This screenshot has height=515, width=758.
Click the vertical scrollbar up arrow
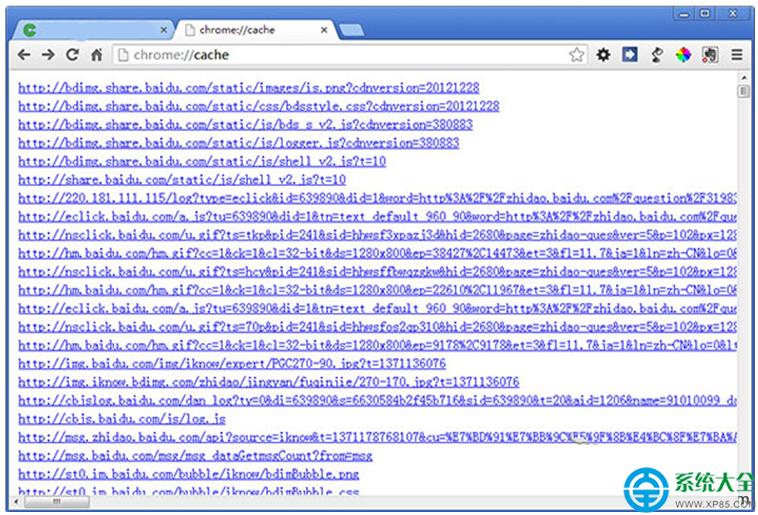point(743,77)
